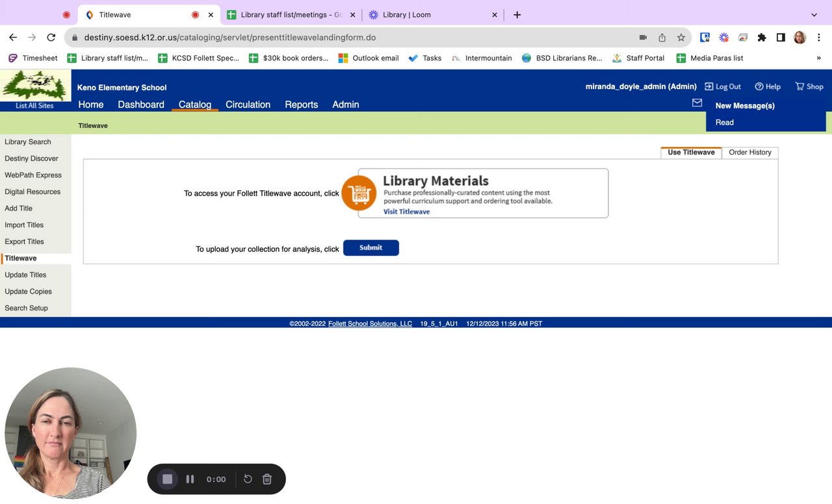Image resolution: width=832 pixels, height=504 pixels.
Task: Open the Shop link
Action: click(x=809, y=86)
